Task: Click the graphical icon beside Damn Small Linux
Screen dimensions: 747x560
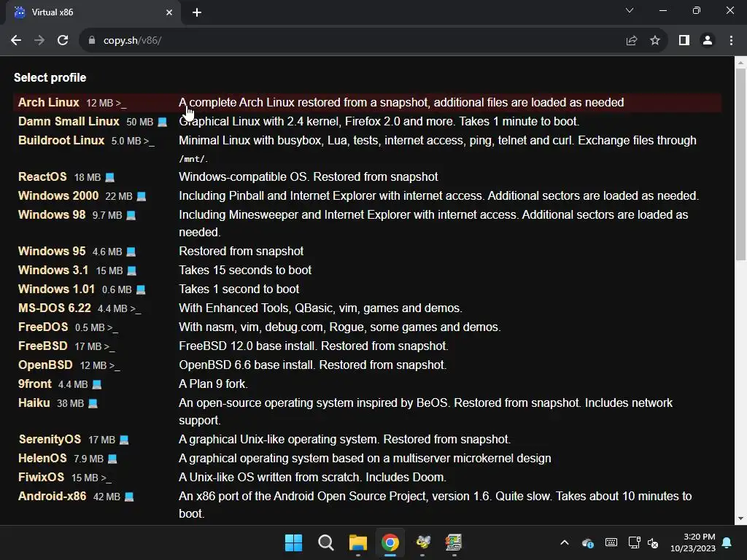Action: [x=163, y=122]
